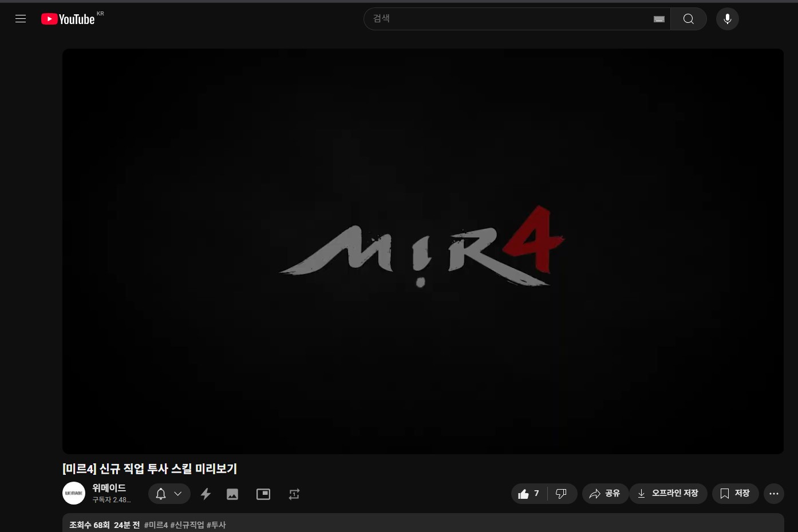Start voice search with microphone

coord(727,19)
